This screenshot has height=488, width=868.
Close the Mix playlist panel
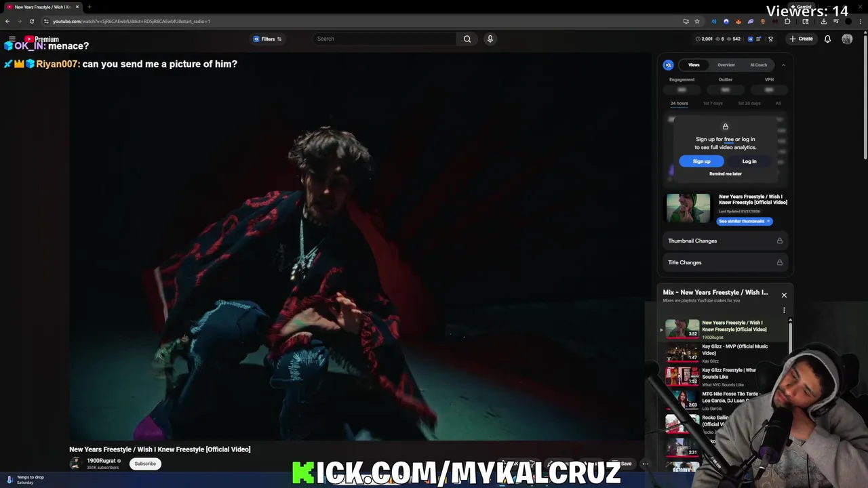784,295
